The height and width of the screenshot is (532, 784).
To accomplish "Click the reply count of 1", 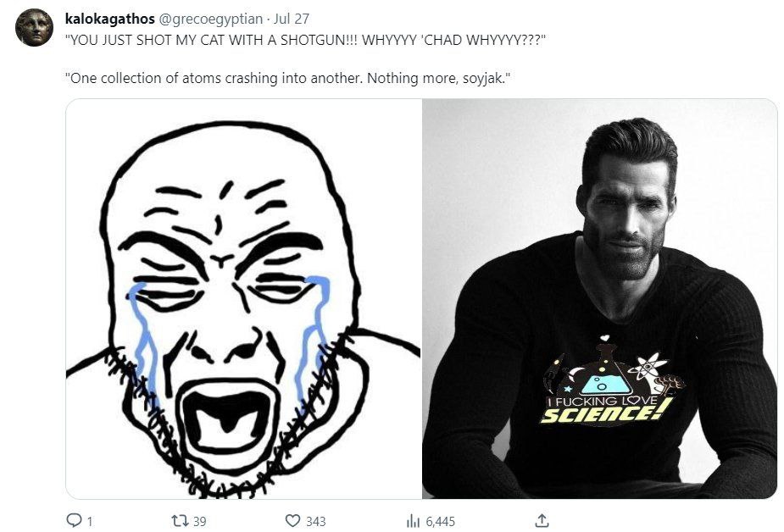I will (89, 521).
